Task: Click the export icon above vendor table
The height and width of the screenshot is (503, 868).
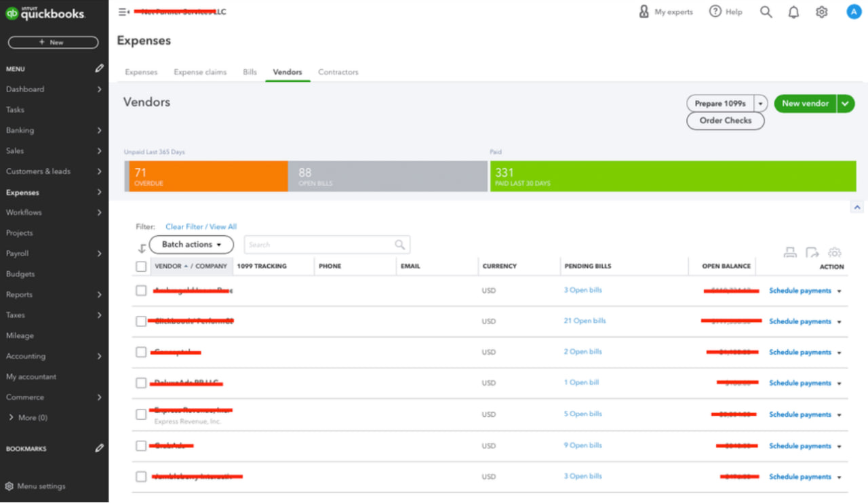Action: (x=812, y=253)
